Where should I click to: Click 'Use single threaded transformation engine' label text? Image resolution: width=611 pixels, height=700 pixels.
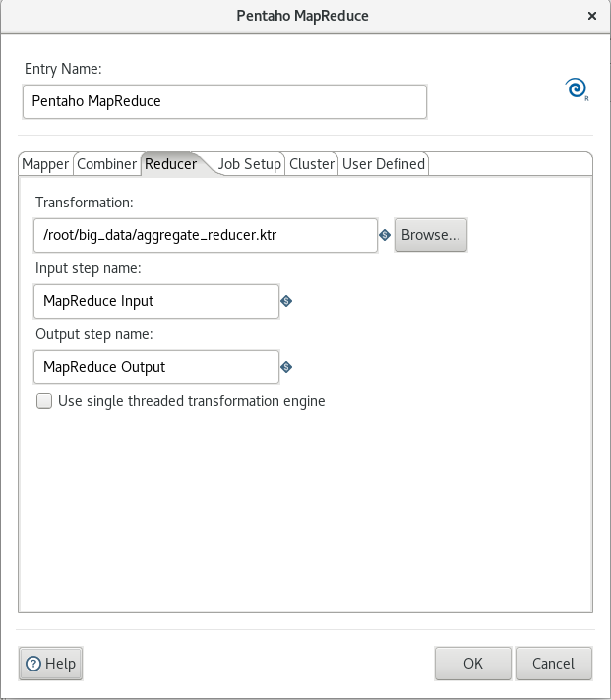coord(192,401)
